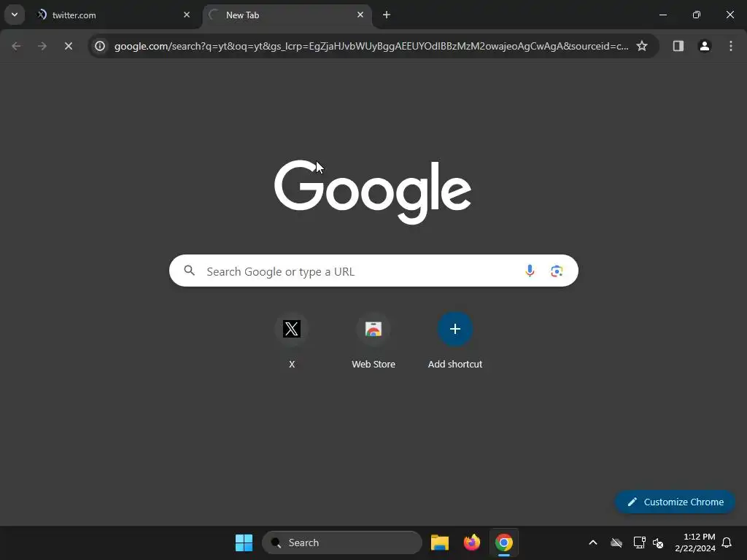Screen dimensions: 747x560
Task: Switch to the twitter.com tab
Action: click(115, 15)
